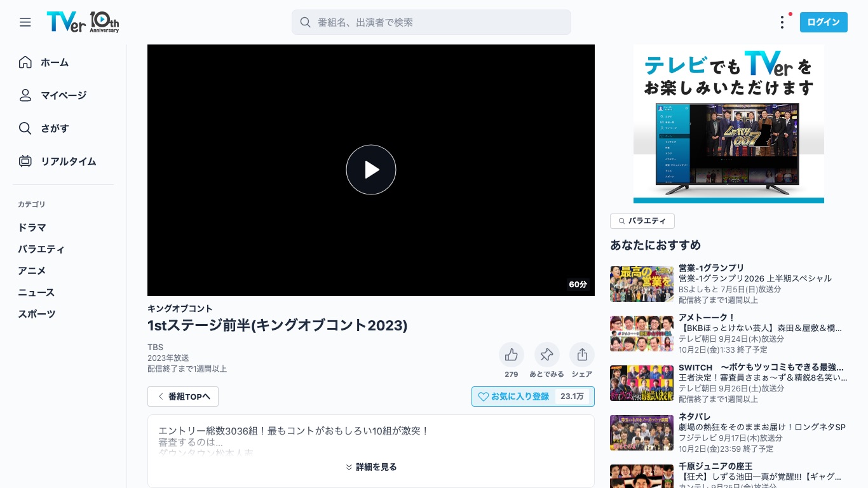Screen dimensions: 868x488
Task: Click the 23.1万 favorites count
Action: pyautogui.click(x=572, y=396)
